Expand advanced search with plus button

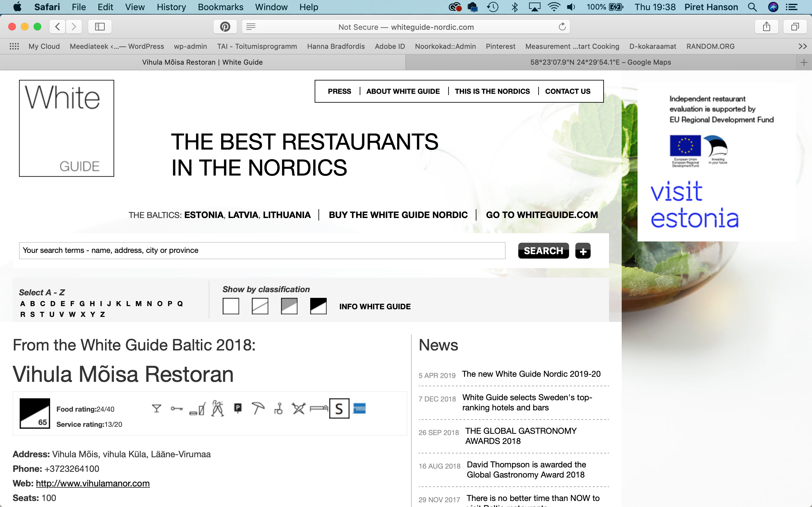click(583, 251)
